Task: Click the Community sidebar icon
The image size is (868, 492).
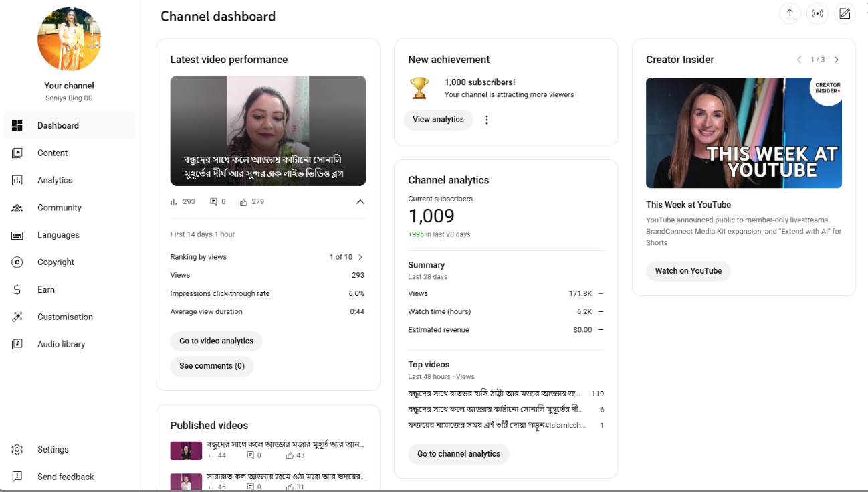Action: pos(17,208)
